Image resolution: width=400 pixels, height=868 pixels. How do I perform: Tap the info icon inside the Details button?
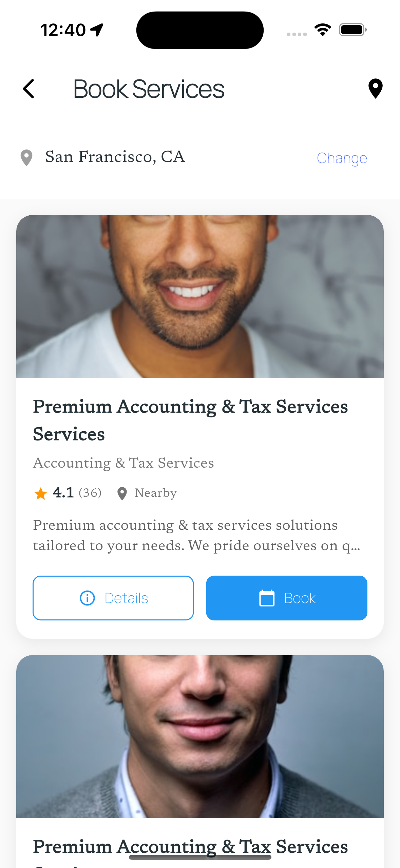(x=87, y=598)
